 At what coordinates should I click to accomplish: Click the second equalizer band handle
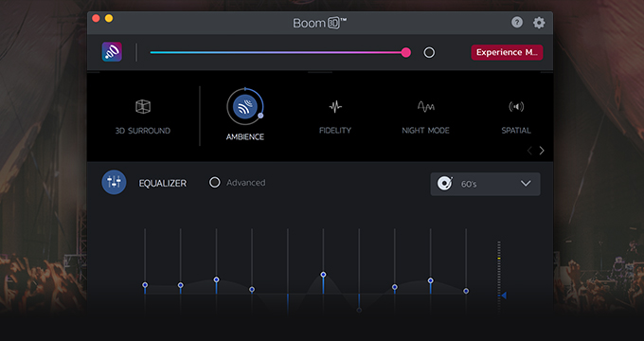coord(181,285)
